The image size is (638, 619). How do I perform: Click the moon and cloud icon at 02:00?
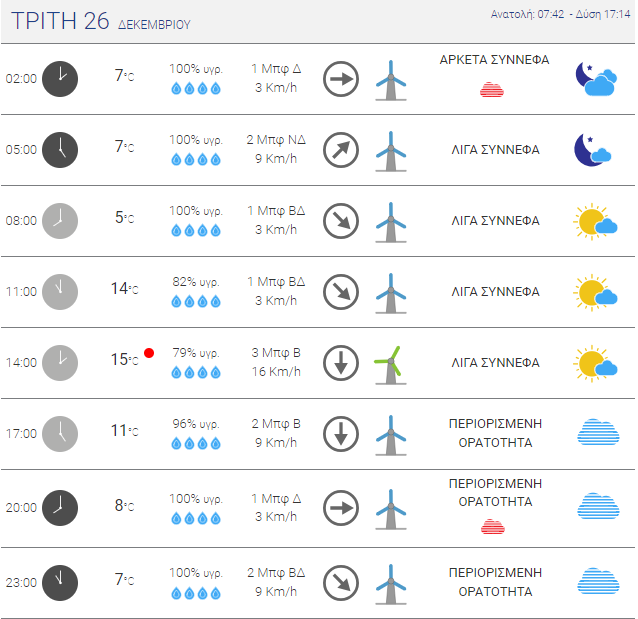pos(594,79)
